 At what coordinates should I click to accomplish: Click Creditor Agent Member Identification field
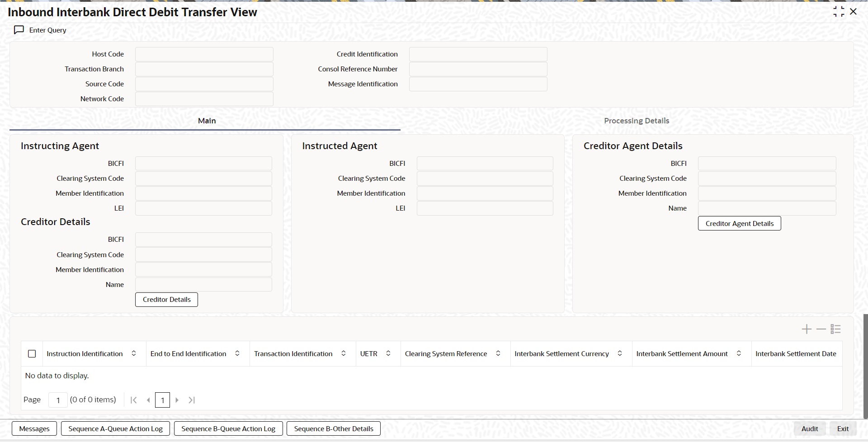pyautogui.click(x=767, y=193)
